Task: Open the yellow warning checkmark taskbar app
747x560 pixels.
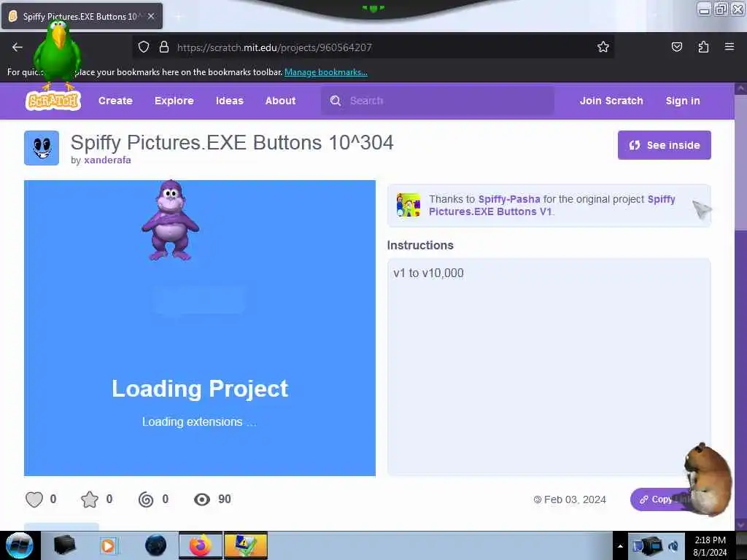Action: (245, 545)
